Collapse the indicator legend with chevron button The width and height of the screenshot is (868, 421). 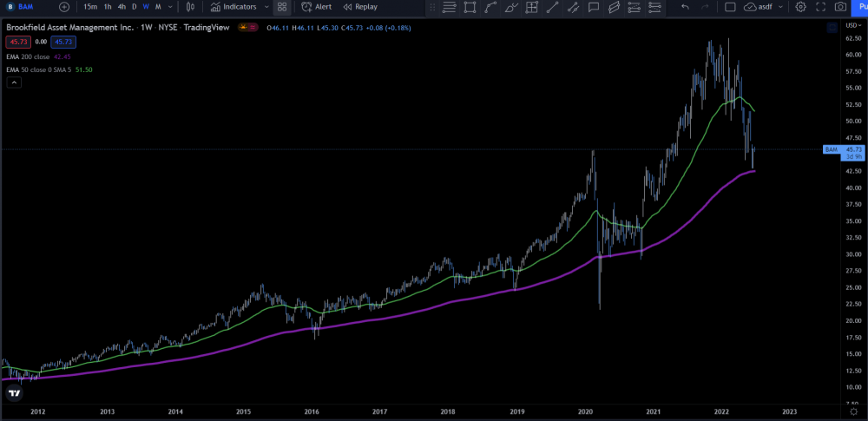pyautogui.click(x=14, y=82)
